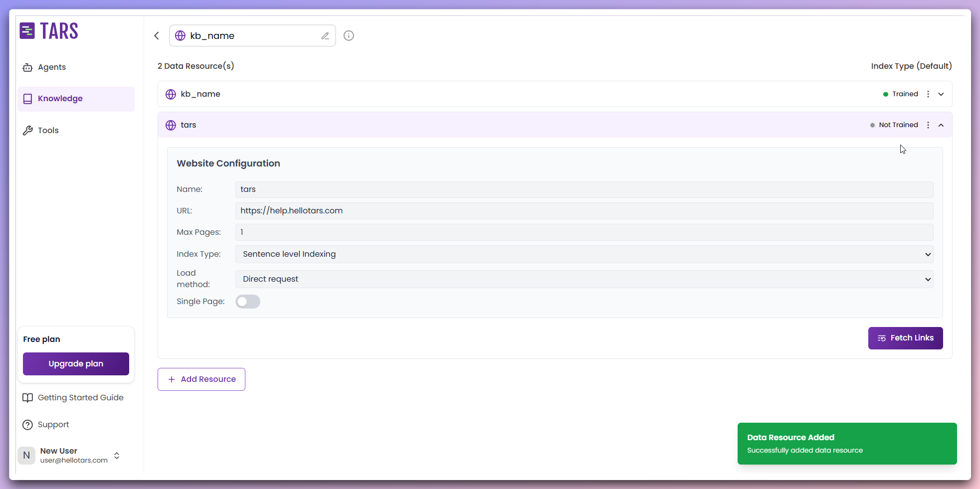980x489 pixels.
Task: Click the kb_name title input field
Action: click(x=252, y=36)
